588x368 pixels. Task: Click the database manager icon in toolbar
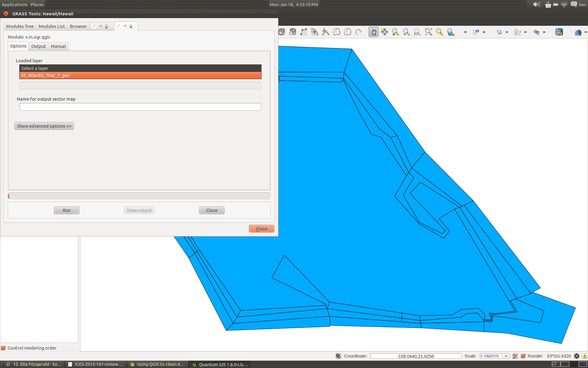pyautogui.click(x=559, y=32)
